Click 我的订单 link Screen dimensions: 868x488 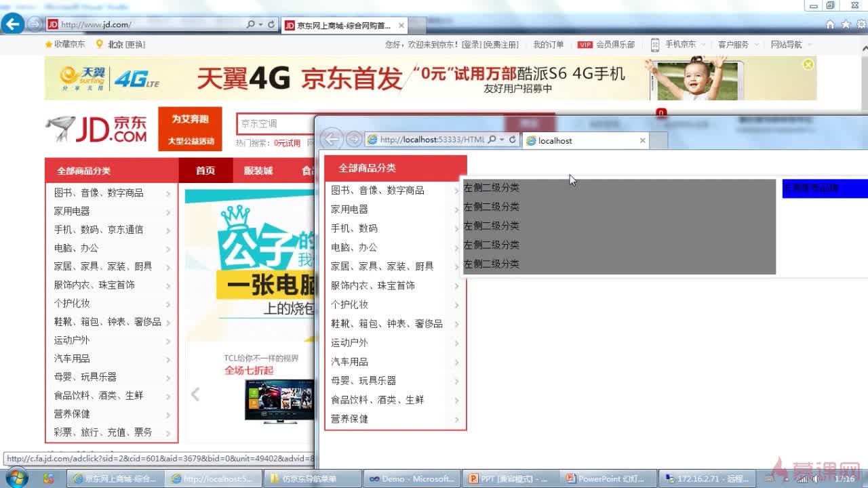pyautogui.click(x=549, y=45)
